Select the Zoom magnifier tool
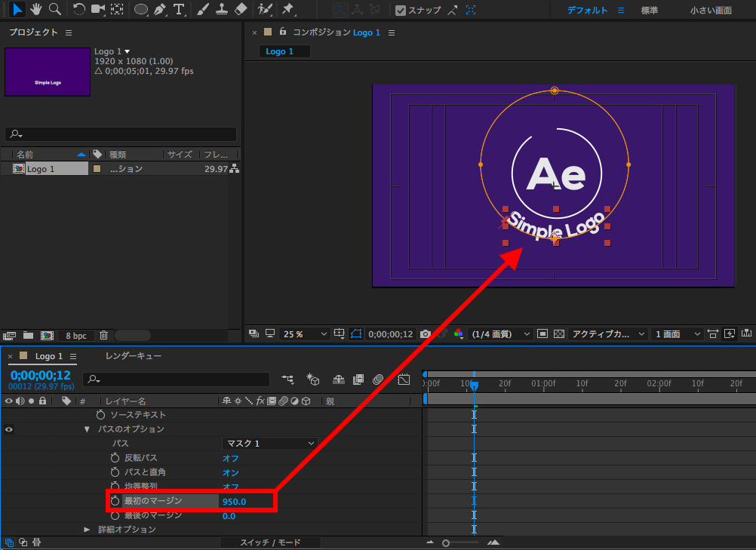The width and height of the screenshot is (756, 550). click(55, 10)
